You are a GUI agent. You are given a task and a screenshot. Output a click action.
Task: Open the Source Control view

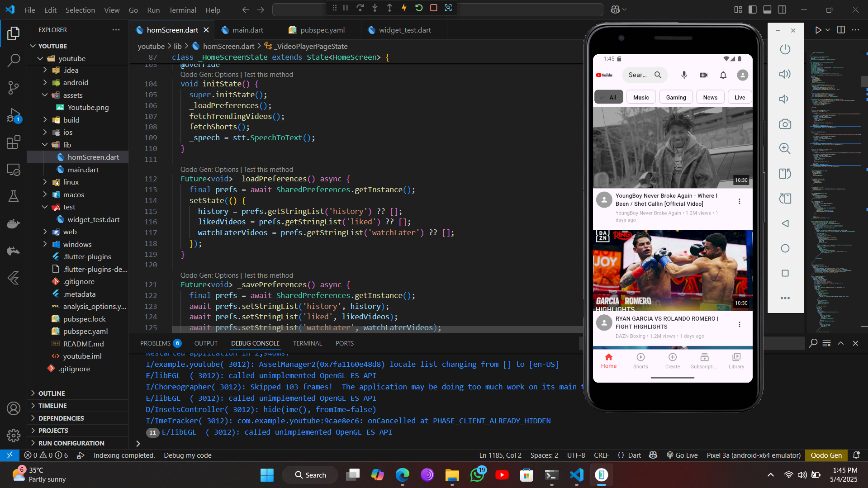(14, 87)
